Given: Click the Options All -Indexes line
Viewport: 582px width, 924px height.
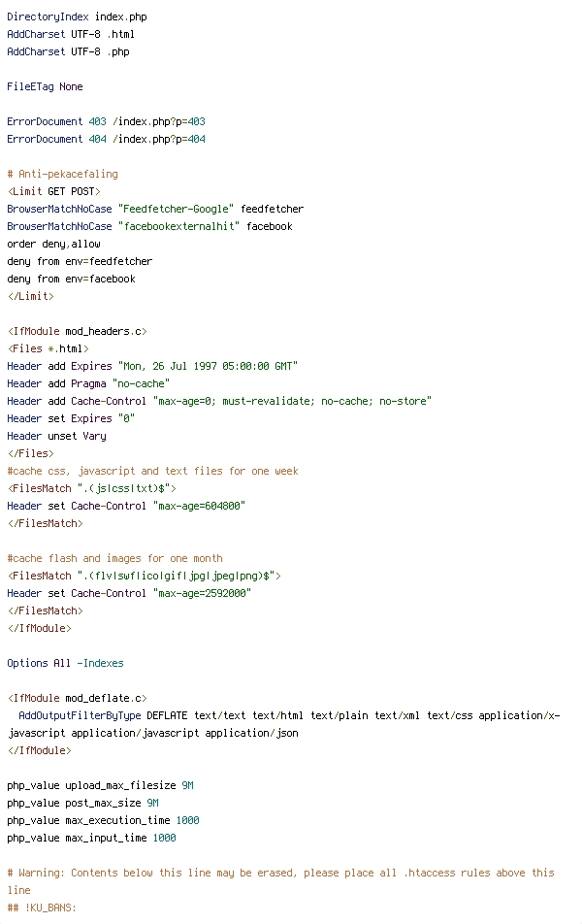Looking at the screenshot, I should tap(65, 663).
